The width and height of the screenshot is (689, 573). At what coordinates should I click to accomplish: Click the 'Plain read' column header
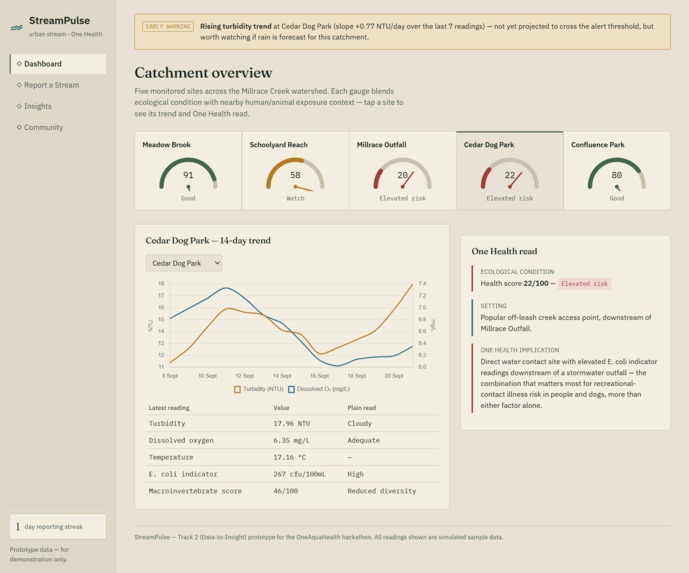[x=362, y=408]
